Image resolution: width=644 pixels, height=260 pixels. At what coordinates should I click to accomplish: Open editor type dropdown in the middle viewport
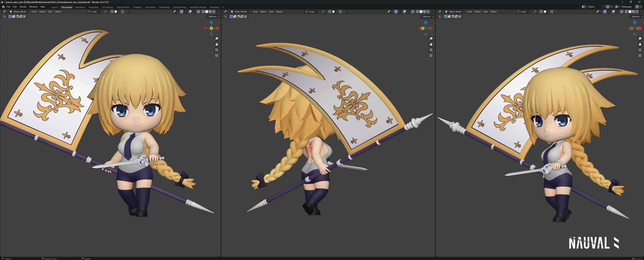tap(226, 11)
